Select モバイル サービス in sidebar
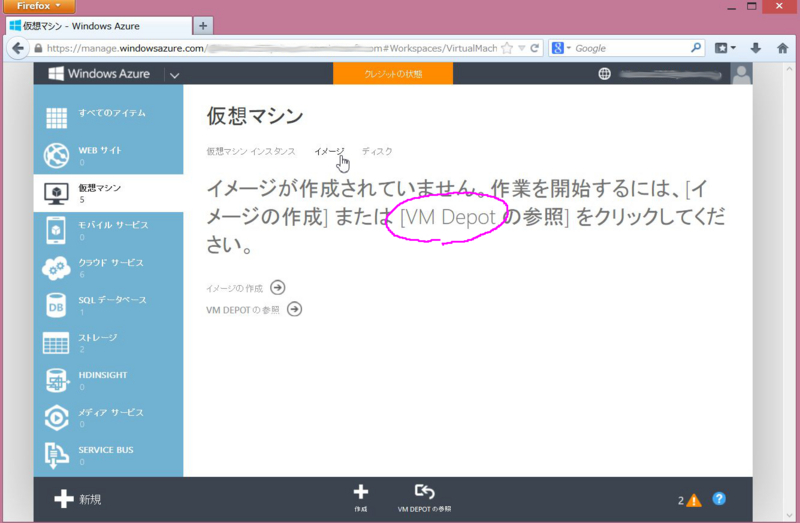This screenshot has width=800, height=523. click(113, 225)
